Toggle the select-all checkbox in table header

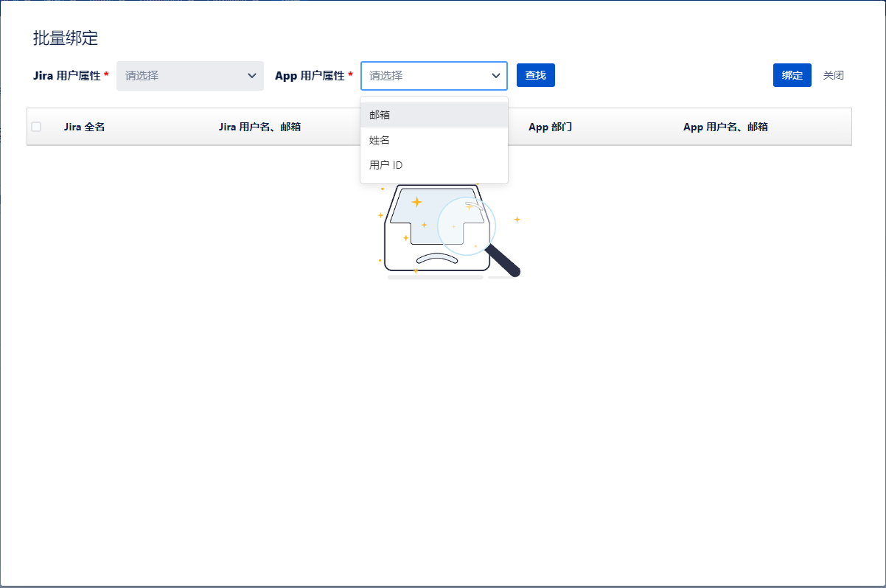[36, 127]
